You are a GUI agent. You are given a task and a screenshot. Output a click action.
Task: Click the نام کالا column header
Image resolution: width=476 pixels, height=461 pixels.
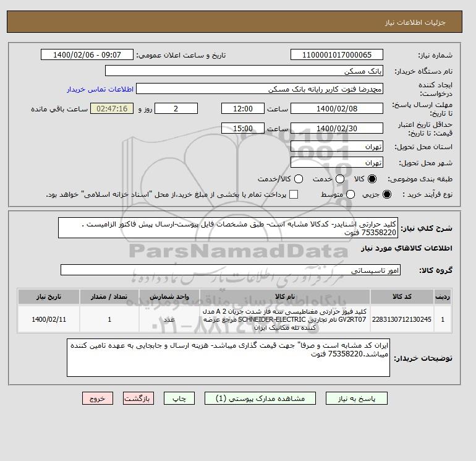(285, 296)
